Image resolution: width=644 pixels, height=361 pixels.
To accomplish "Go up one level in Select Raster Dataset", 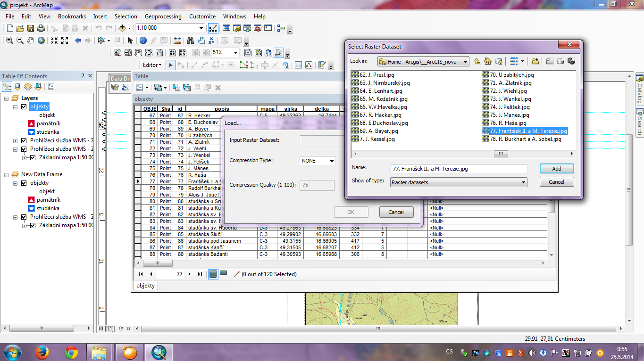I will pos(477,61).
